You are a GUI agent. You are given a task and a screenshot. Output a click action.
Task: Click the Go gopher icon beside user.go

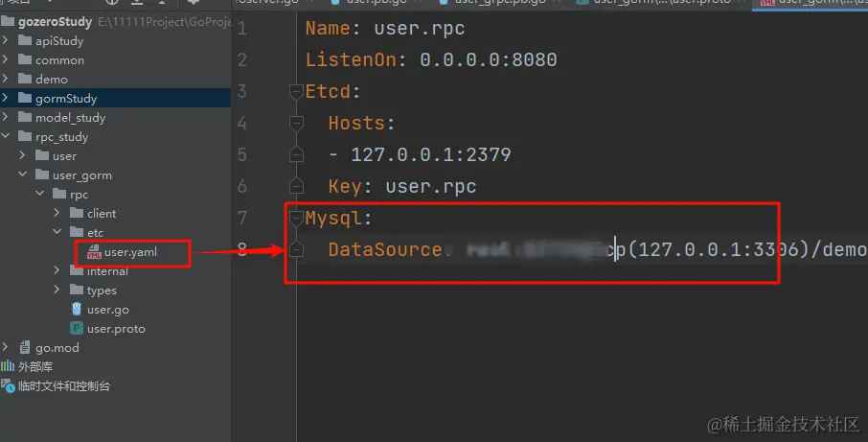[77, 309]
